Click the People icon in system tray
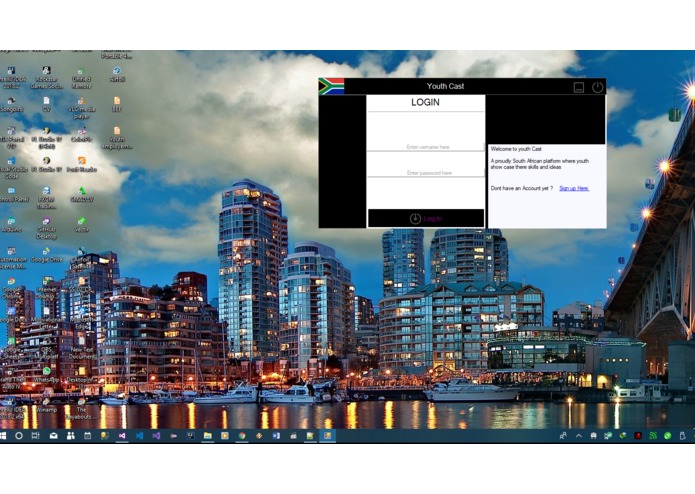Viewport: 695px width, 494px height. [x=563, y=436]
